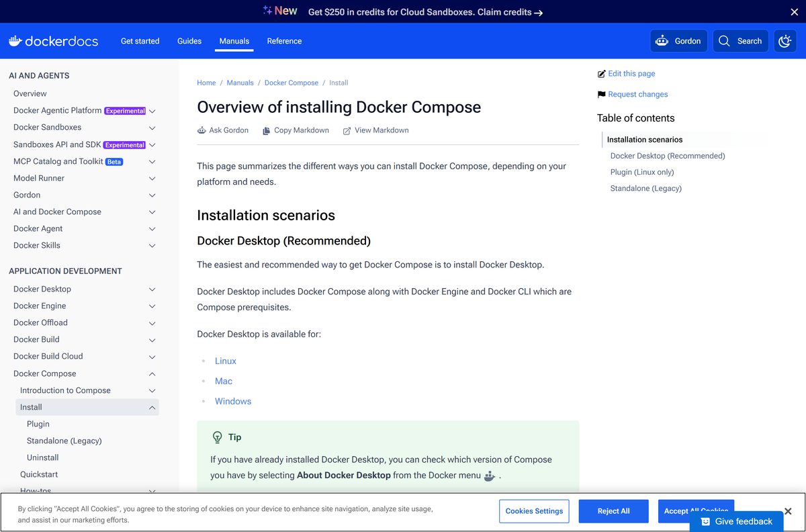Jump to Docker Desktop (Recommended) in contents
This screenshot has height=532, width=806.
[668, 156]
